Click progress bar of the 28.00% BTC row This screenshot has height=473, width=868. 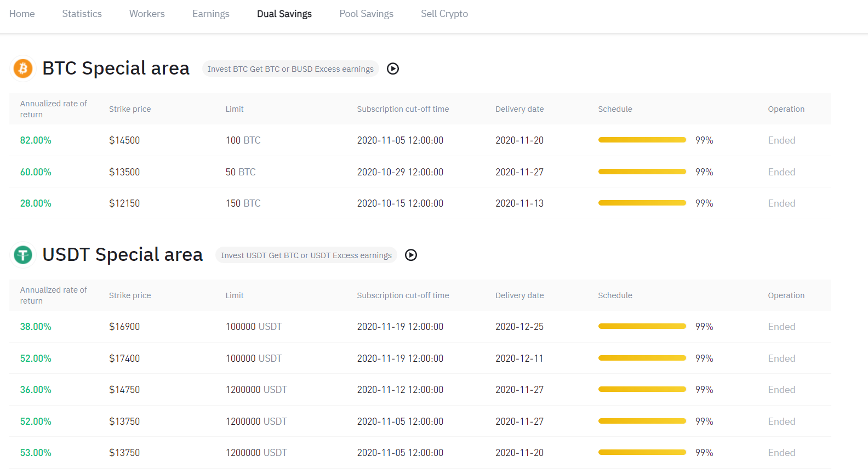click(642, 203)
